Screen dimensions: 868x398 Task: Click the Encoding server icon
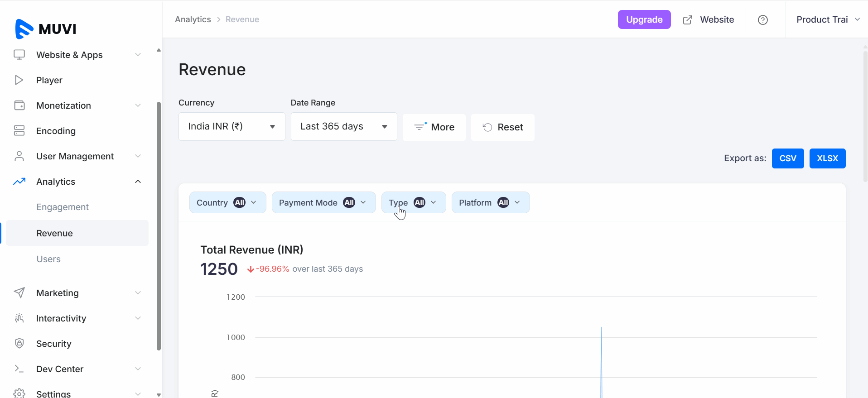pyautogui.click(x=19, y=131)
